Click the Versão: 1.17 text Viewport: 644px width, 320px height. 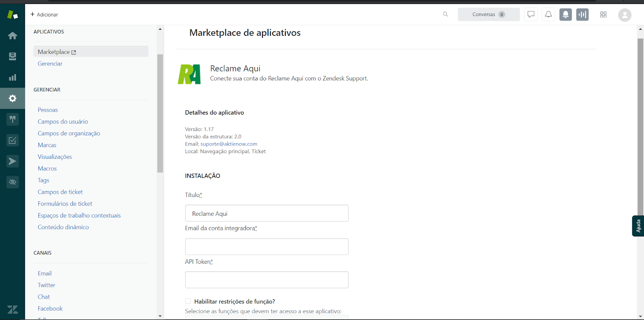[x=199, y=129]
